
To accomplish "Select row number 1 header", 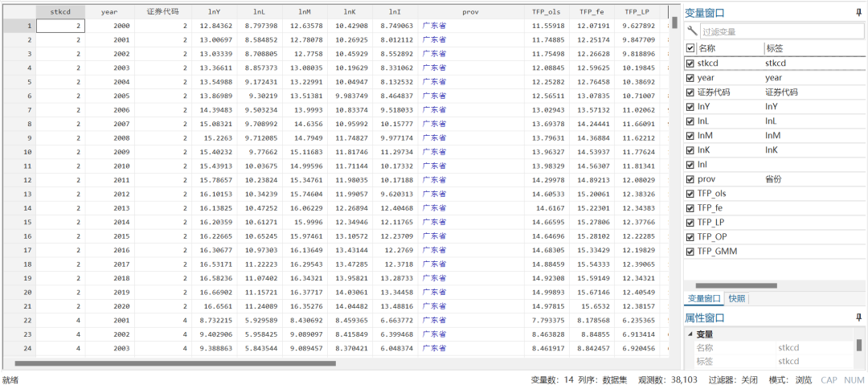I will pos(19,26).
